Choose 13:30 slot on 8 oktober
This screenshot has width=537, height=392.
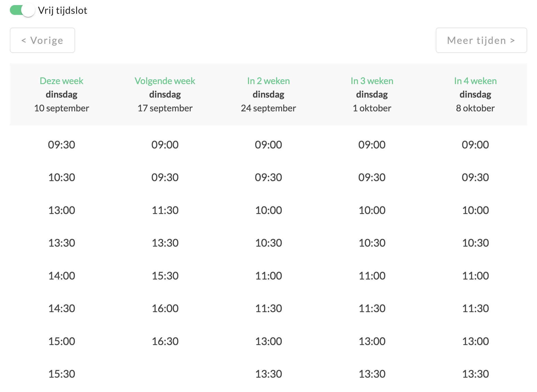[x=475, y=374]
